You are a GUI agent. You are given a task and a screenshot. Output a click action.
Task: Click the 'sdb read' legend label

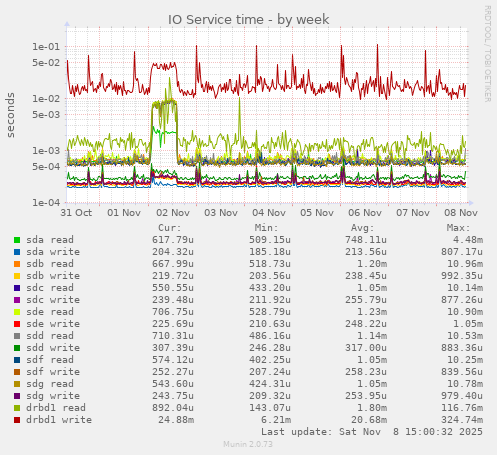50,264
